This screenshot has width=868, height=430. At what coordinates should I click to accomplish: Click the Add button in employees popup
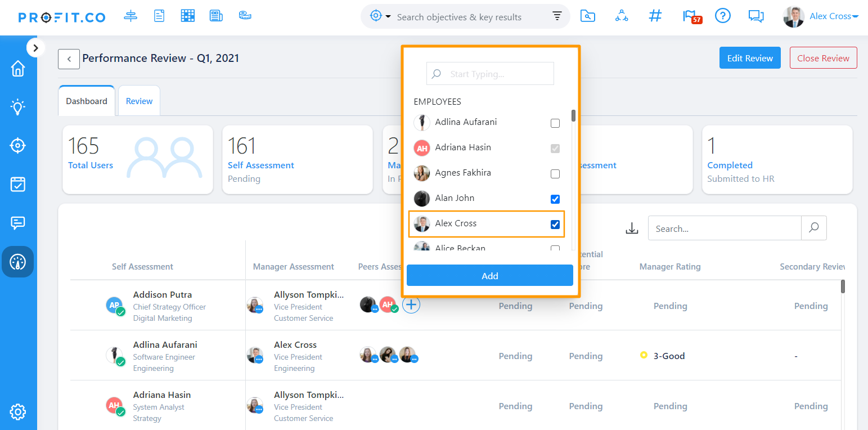(x=490, y=276)
